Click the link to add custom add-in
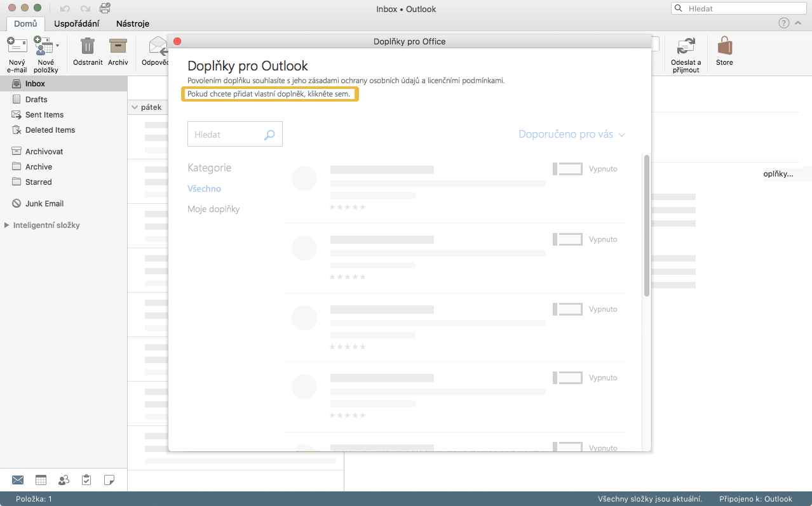 pyautogui.click(x=269, y=94)
